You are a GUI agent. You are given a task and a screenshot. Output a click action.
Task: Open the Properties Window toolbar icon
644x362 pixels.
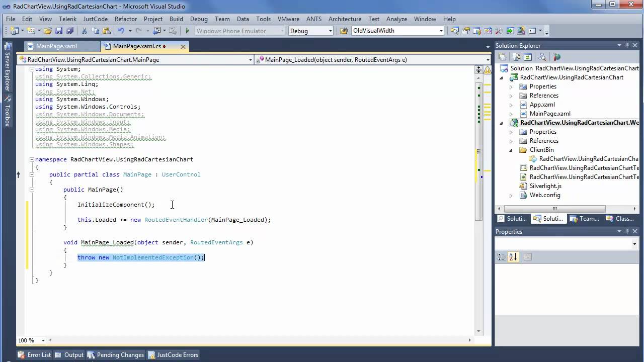pyautogui.click(x=466, y=31)
